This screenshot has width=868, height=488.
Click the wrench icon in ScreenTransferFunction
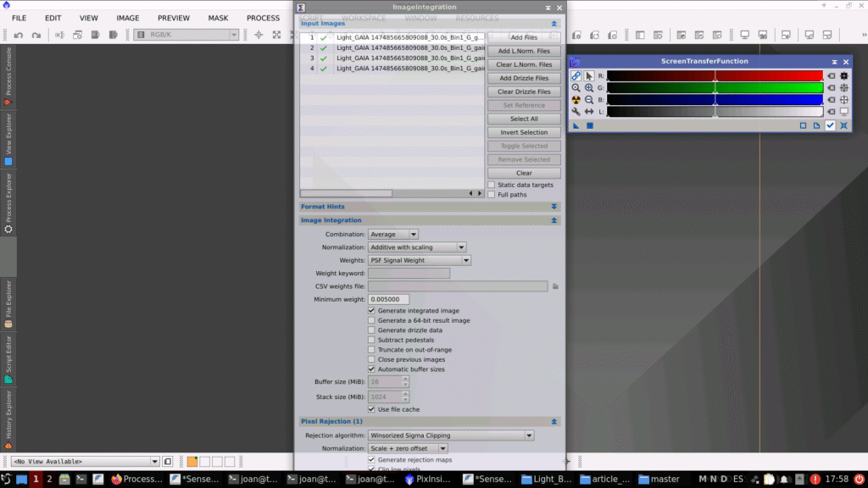pyautogui.click(x=576, y=112)
